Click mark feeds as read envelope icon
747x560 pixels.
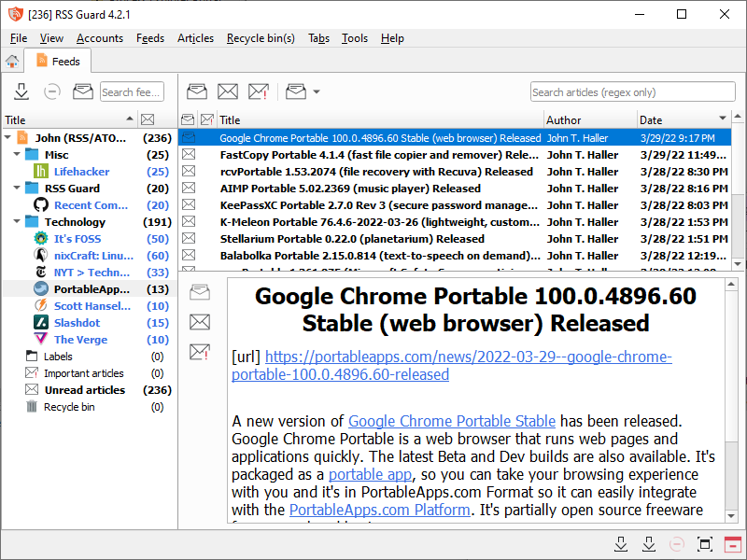[83, 91]
